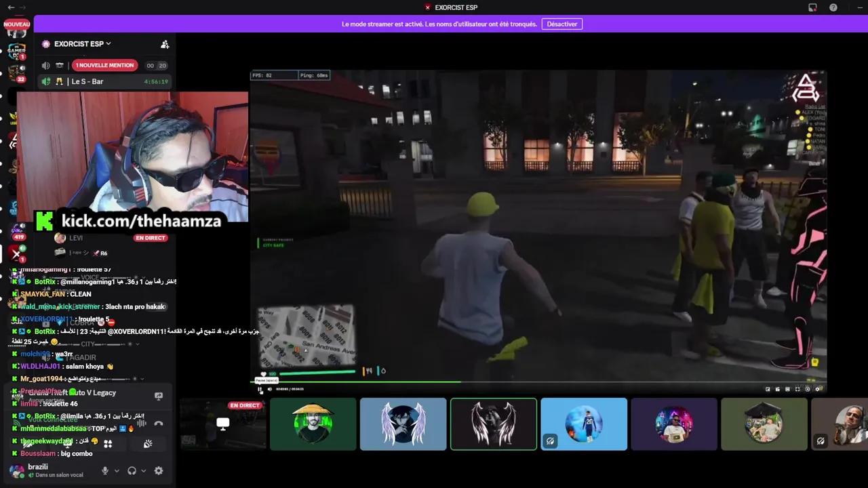Screen dimensions: 868x488
Task: Click the chat message '!roulette 46'
Action: click(60, 403)
